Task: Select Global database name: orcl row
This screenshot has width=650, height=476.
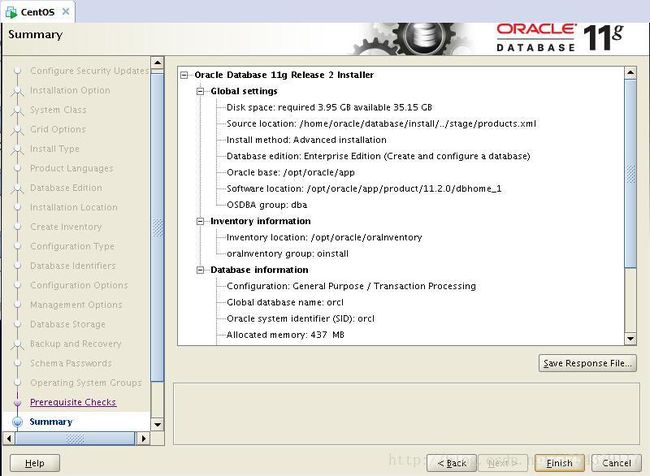Action: point(285,302)
